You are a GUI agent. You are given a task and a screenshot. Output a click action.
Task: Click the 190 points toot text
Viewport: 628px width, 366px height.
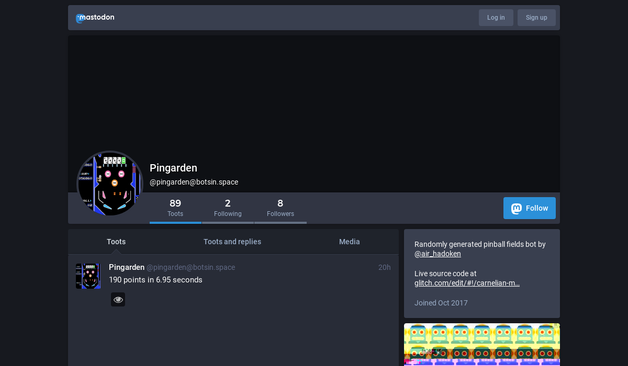pos(155,280)
